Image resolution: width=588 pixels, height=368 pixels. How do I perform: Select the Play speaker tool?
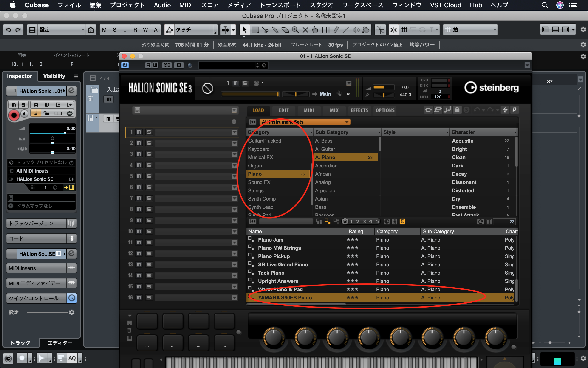pos(356,30)
